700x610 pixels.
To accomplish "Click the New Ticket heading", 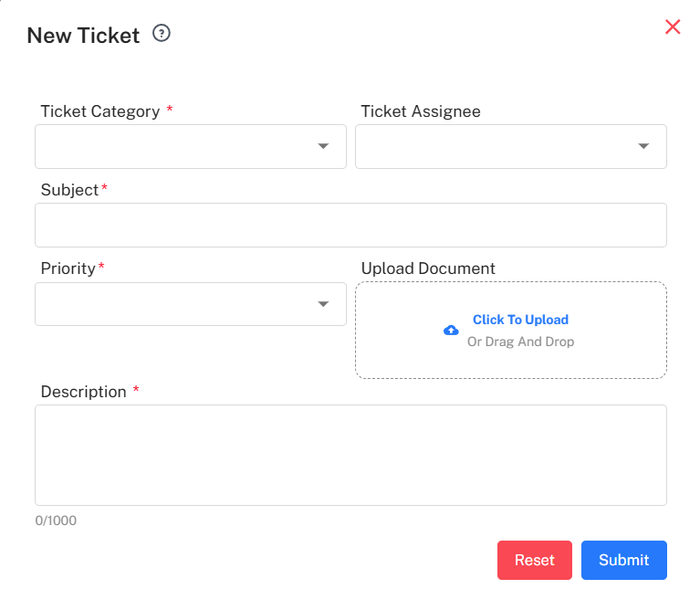I will 83,36.
